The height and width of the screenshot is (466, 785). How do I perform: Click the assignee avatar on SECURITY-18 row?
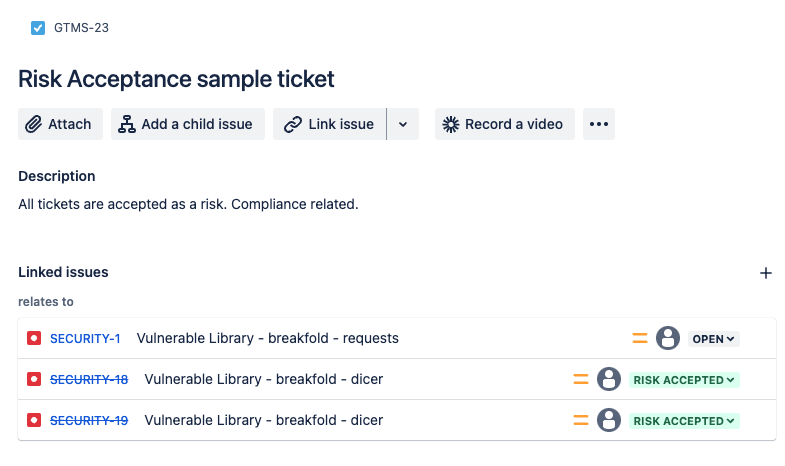tap(609, 379)
